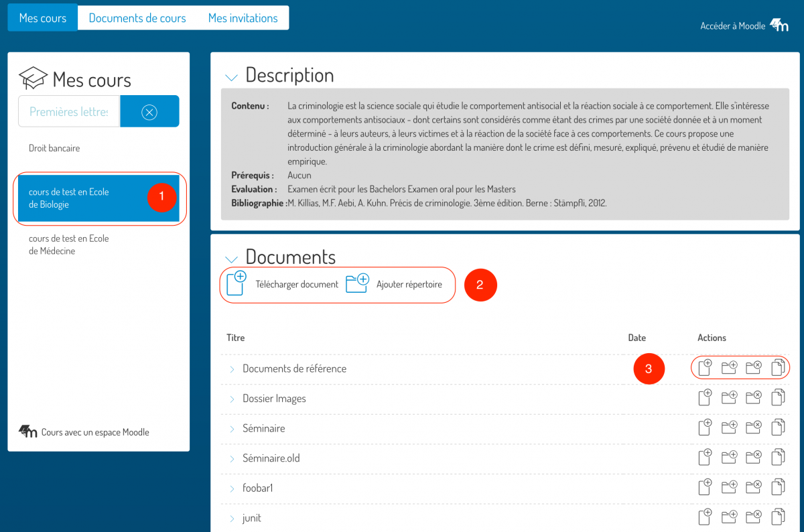Clear the course search with X button
This screenshot has width=804, height=532.
point(149,111)
